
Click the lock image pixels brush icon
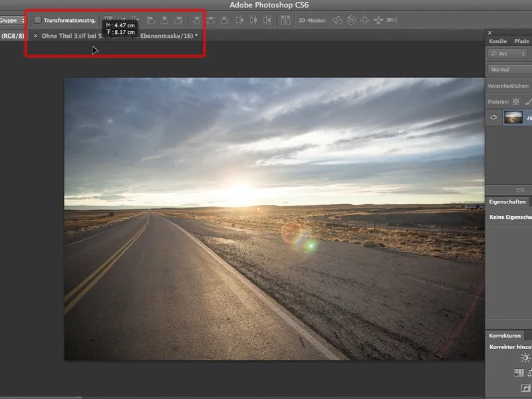click(528, 102)
